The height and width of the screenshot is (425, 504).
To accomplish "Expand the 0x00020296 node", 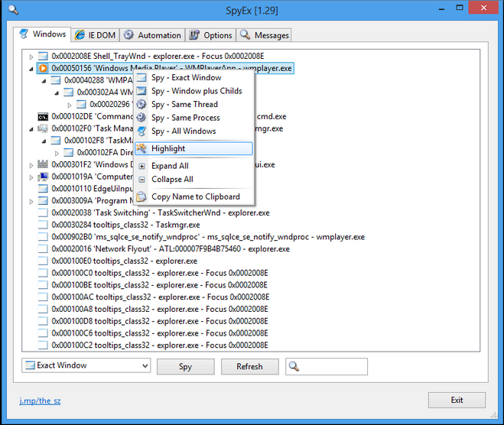I will point(70,105).
